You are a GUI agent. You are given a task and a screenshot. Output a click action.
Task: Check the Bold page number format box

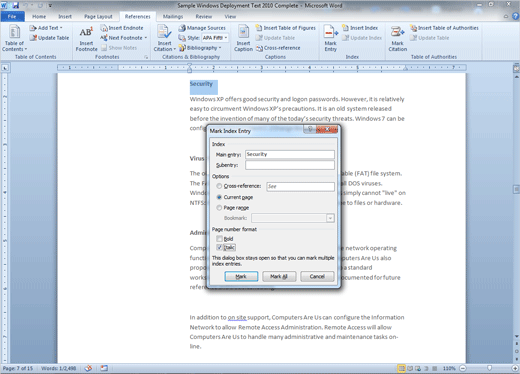click(219, 239)
